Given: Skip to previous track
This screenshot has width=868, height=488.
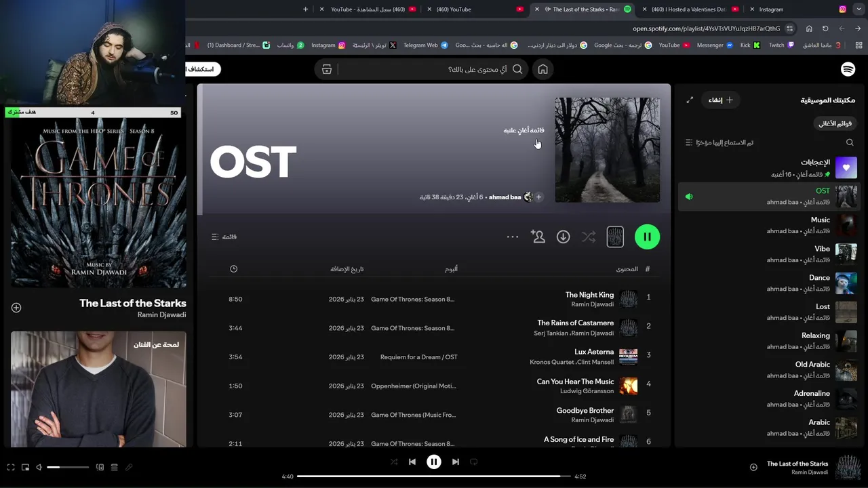Looking at the screenshot, I should click(412, 462).
